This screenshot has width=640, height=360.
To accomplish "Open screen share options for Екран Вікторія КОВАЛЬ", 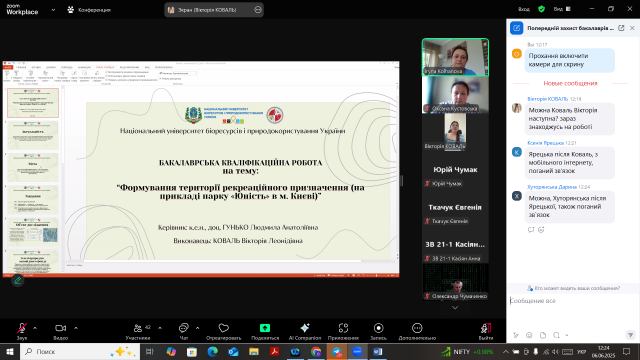I will 258,10.
